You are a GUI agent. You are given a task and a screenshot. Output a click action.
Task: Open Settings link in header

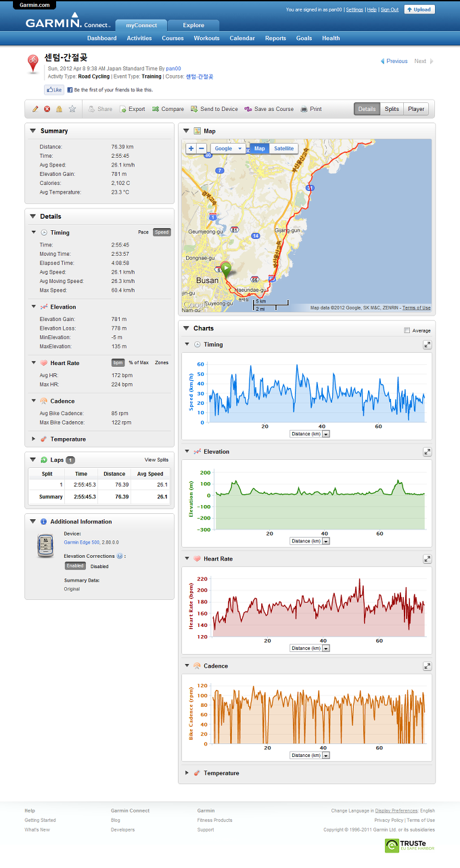pos(354,9)
